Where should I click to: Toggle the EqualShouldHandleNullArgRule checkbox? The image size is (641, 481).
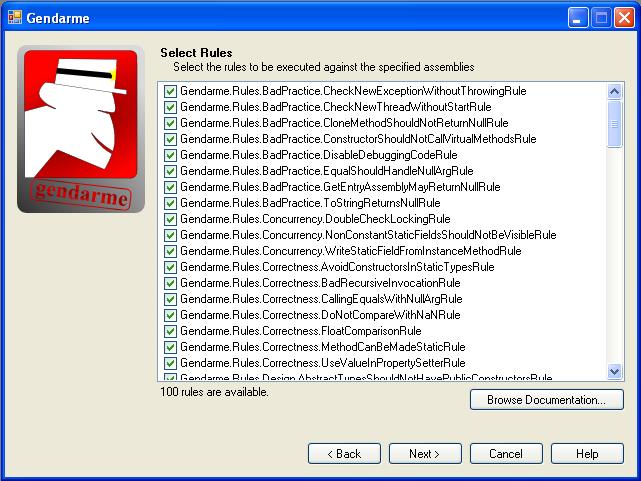click(x=170, y=171)
